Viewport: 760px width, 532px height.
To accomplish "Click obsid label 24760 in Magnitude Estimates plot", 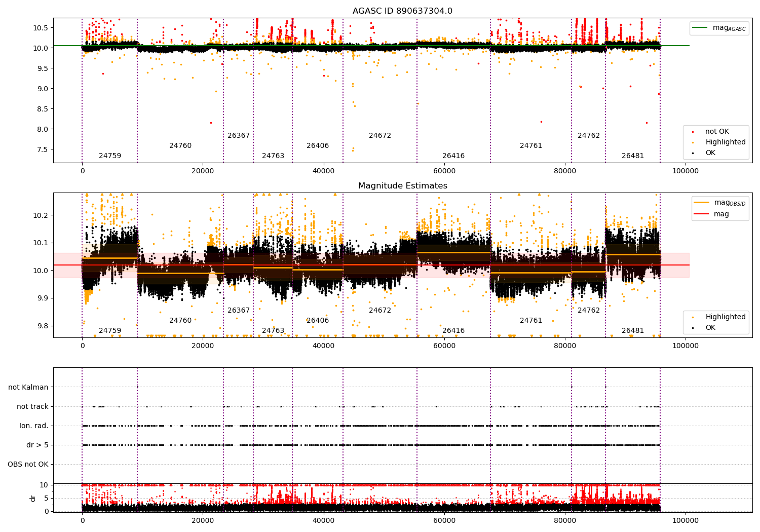I will pyautogui.click(x=180, y=321).
